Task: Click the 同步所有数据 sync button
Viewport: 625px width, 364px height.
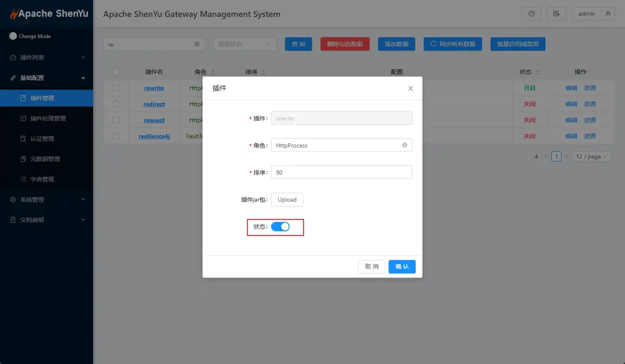Action: coord(453,44)
